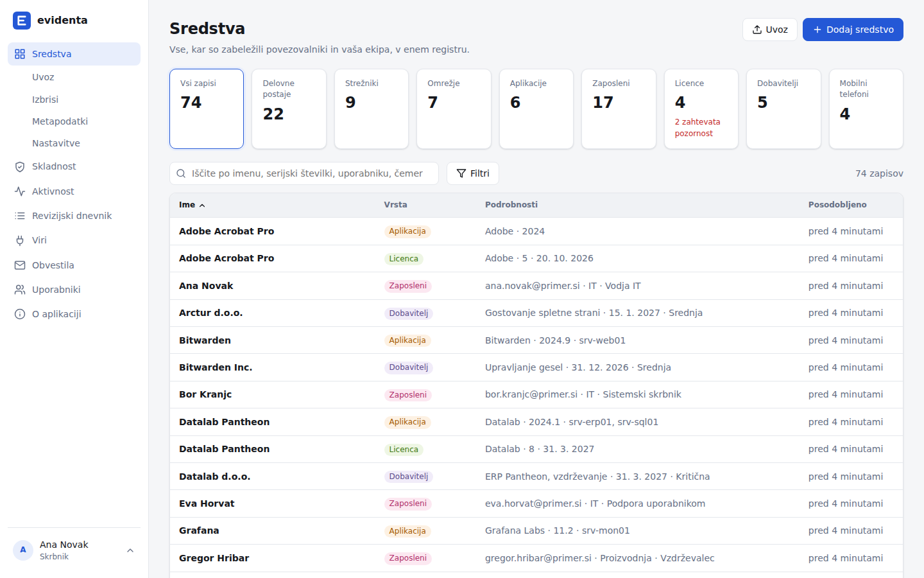Screen dimensions: 924x578
Task: Click the Sredstva grid icon
Action: (x=20, y=54)
